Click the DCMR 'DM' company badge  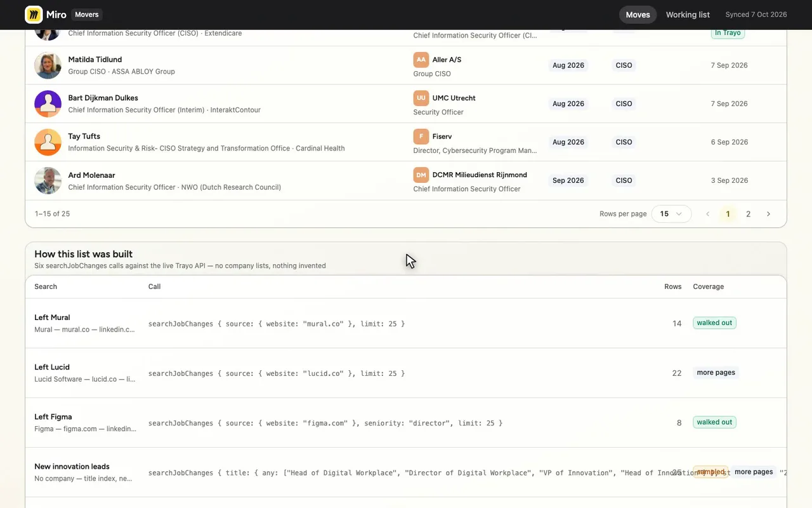(421, 175)
